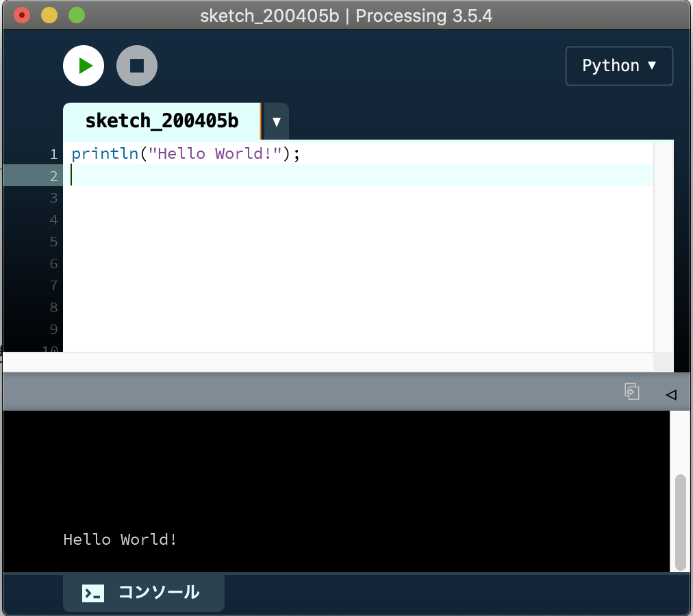Click the green play button circle
Viewport: 693px width, 616px height.
coord(83,66)
